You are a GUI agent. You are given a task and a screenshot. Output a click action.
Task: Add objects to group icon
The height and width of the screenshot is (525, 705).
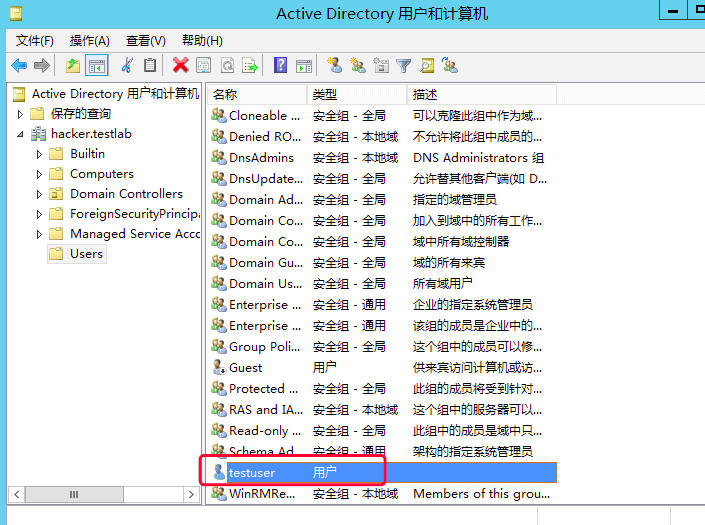coord(450,66)
